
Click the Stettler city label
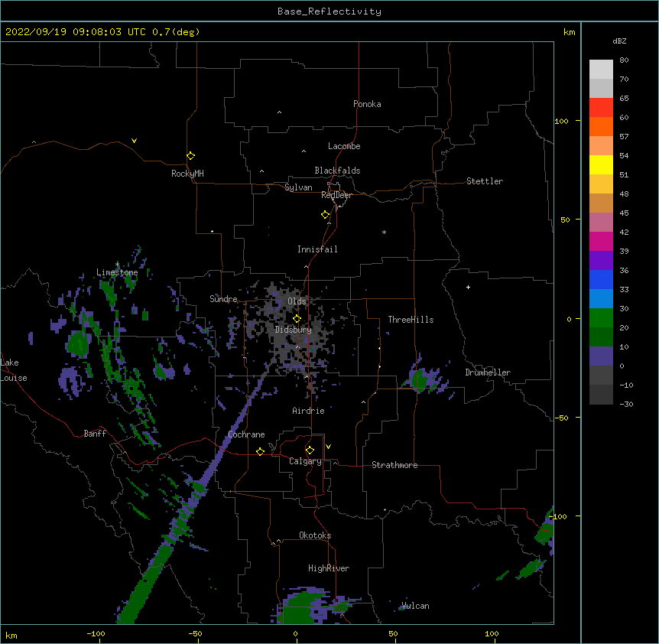click(x=485, y=181)
